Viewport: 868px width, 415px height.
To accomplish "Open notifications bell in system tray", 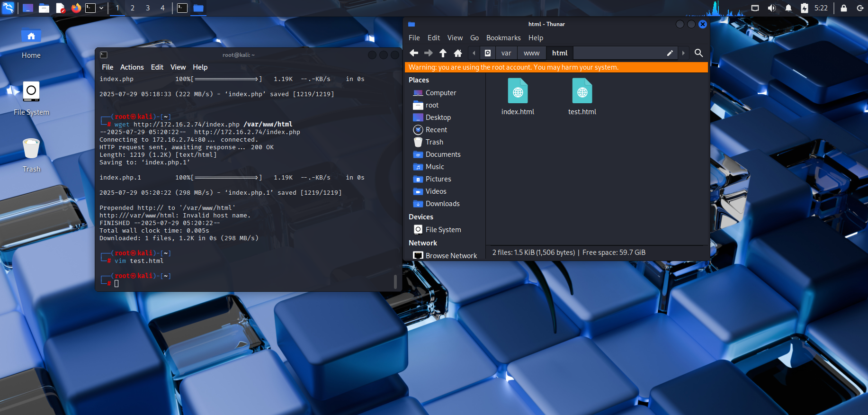I will [x=788, y=8].
